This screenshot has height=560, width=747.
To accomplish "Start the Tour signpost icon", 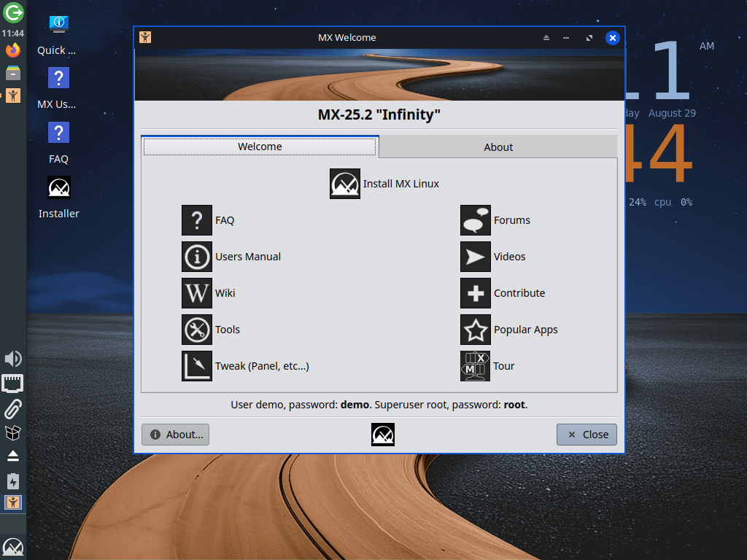I will tap(475, 366).
